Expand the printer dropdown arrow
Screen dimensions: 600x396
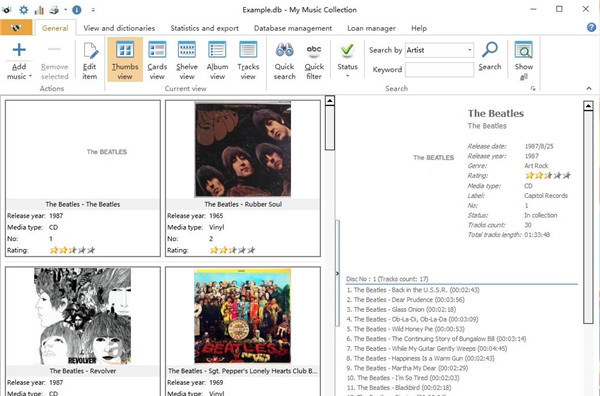click(x=65, y=10)
